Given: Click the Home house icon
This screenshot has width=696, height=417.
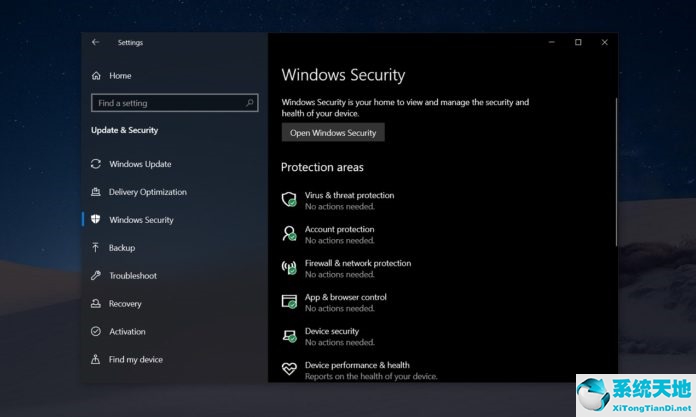Looking at the screenshot, I should pyautogui.click(x=96, y=76).
